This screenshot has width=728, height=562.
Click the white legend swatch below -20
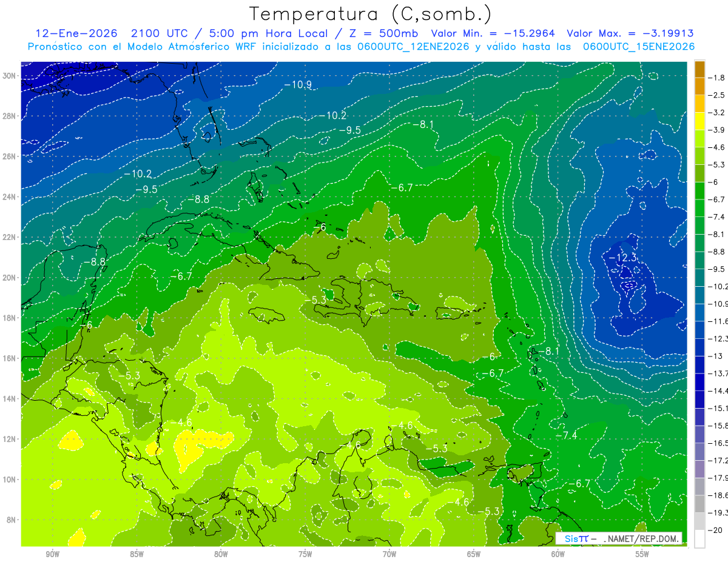(x=699, y=538)
